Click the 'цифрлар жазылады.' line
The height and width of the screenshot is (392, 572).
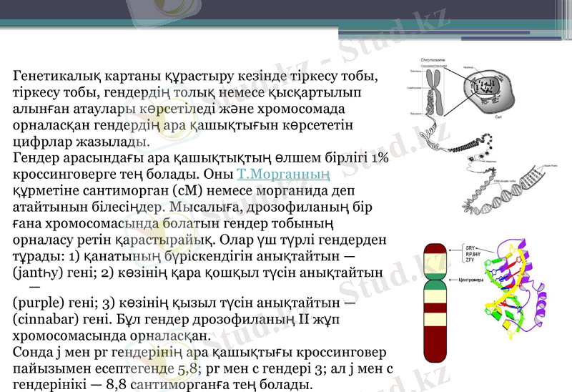82,142
